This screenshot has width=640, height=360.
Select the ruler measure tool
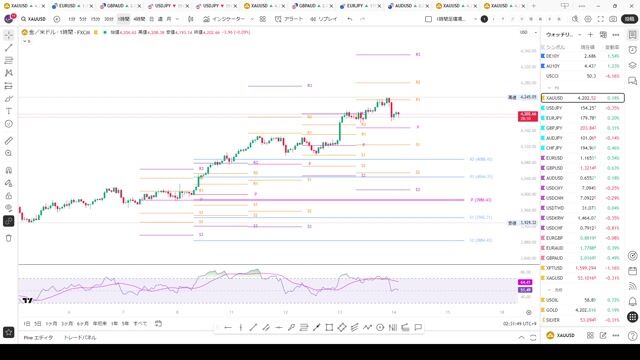tap(9, 141)
